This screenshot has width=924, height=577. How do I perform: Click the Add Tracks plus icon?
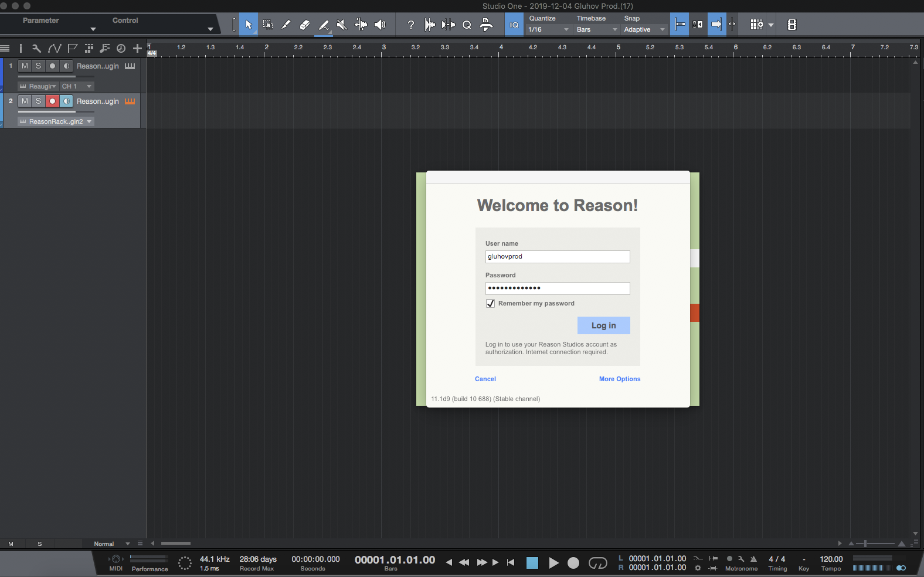coord(137,48)
